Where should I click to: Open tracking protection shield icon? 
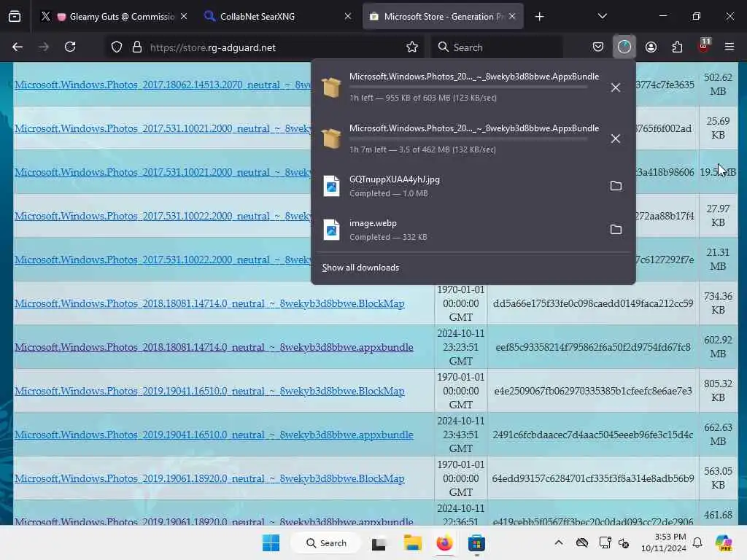117,47
